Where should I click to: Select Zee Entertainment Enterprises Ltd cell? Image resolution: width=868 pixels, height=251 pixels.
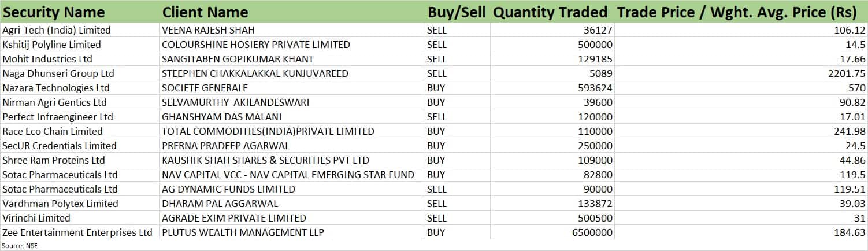click(x=80, y=232)
